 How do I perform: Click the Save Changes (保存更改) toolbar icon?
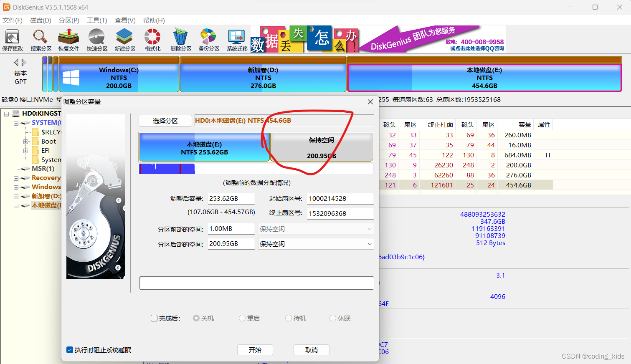(x=13, y=40)
